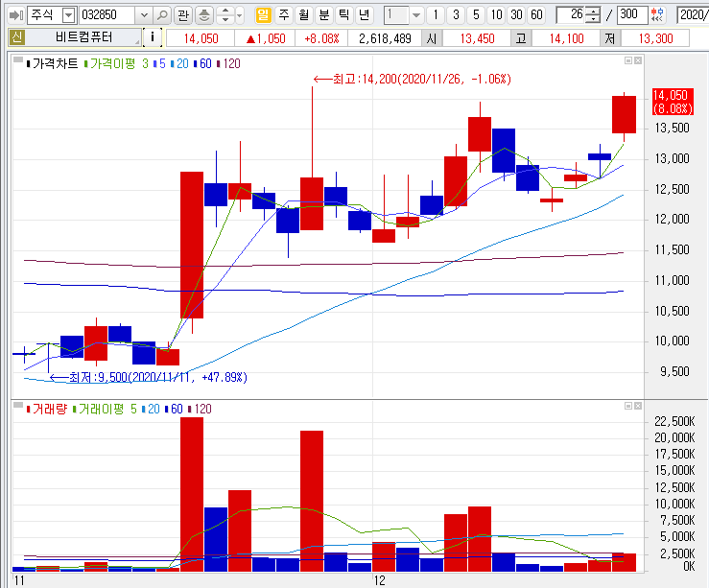This screenshot has height=588, width=709.
Task: Click the +8.08% change rate value
Action: coord(321,38)
